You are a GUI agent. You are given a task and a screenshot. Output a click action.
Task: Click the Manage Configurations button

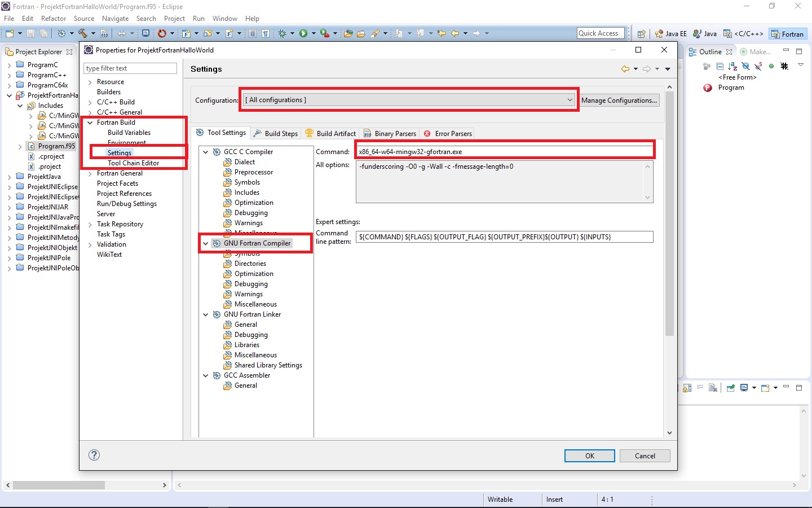tap(619, 100)
